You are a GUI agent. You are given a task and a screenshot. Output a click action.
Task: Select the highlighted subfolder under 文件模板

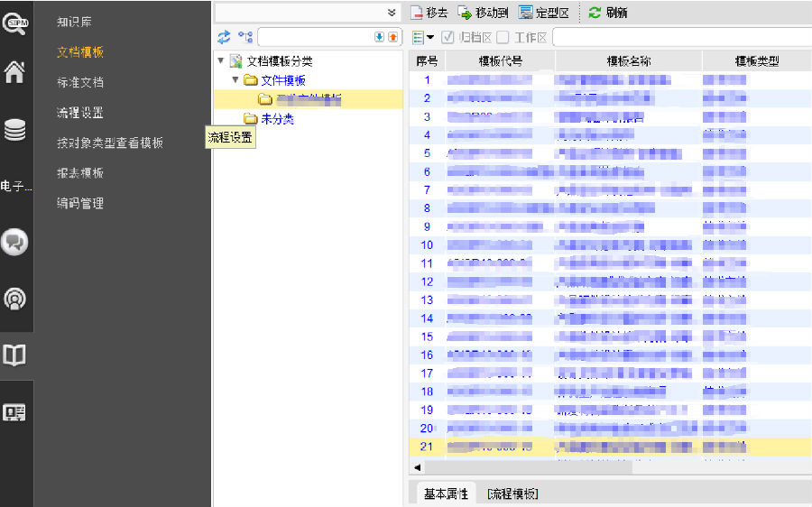pyautogui.click(x=309, y=99)
